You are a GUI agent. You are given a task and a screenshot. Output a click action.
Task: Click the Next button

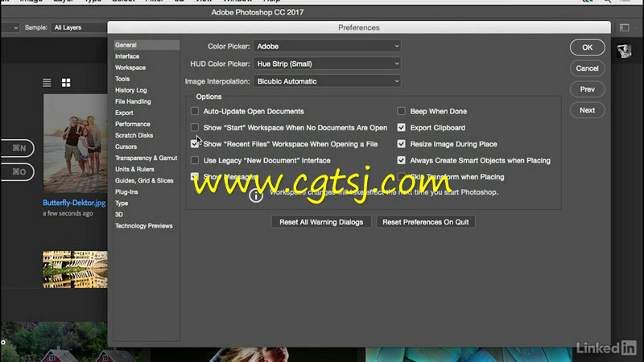click(588, 110)
